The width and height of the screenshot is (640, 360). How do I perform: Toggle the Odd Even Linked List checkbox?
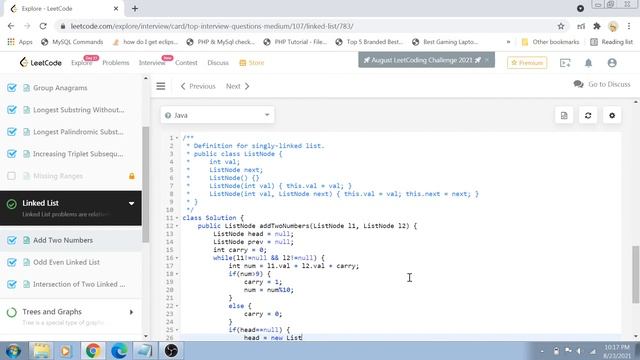[x=12, y=262]
